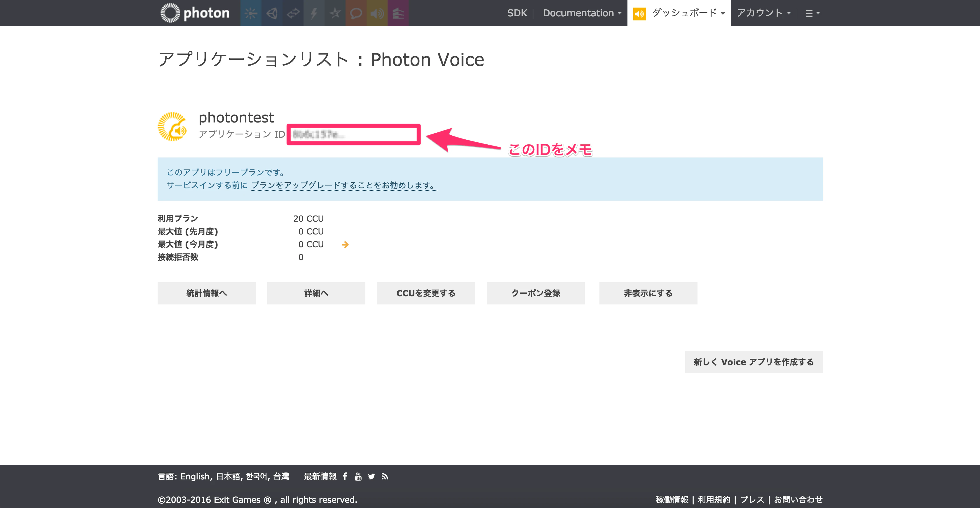Open 稼働情報 status link in footer

[x=672, y=500]
